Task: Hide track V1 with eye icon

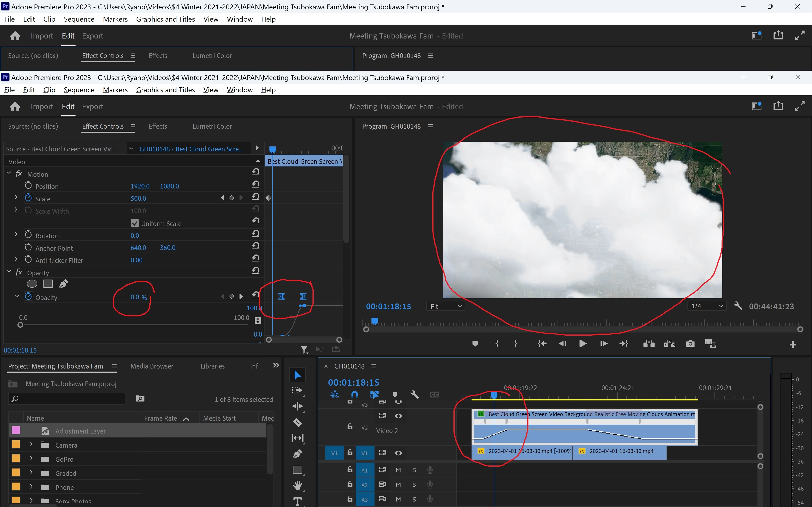Action: tap(398, 453)
